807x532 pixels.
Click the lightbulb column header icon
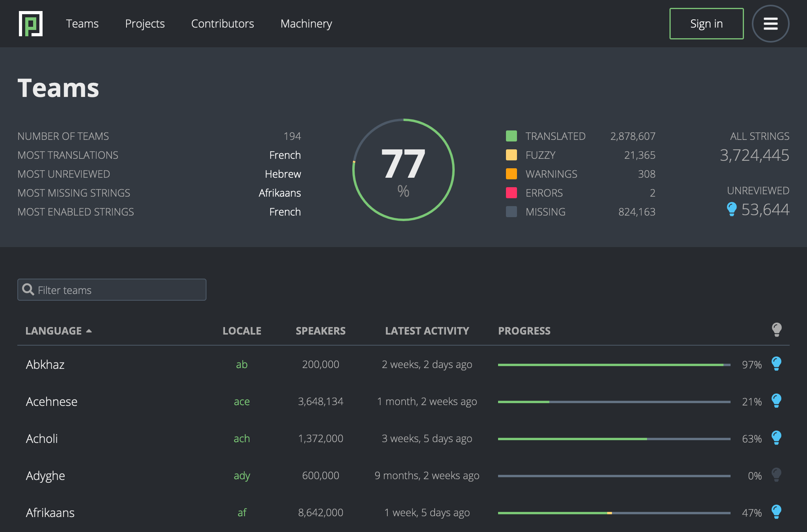click(776, 330)
